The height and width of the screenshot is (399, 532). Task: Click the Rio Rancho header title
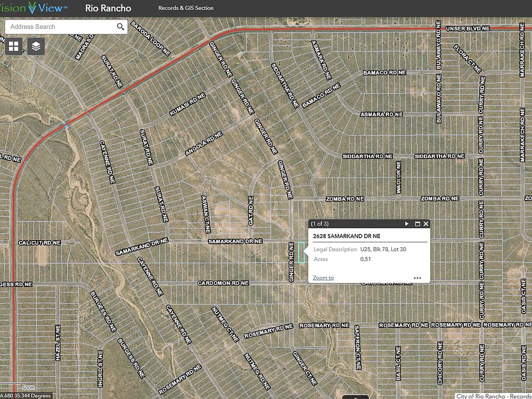pos(108,8)
